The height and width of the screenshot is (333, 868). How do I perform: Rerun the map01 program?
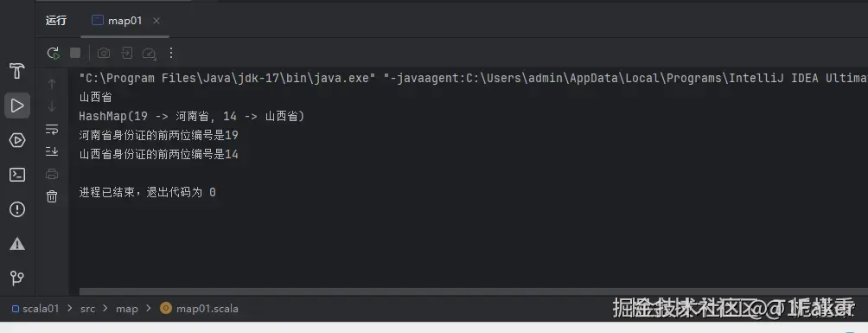point(53,53)
